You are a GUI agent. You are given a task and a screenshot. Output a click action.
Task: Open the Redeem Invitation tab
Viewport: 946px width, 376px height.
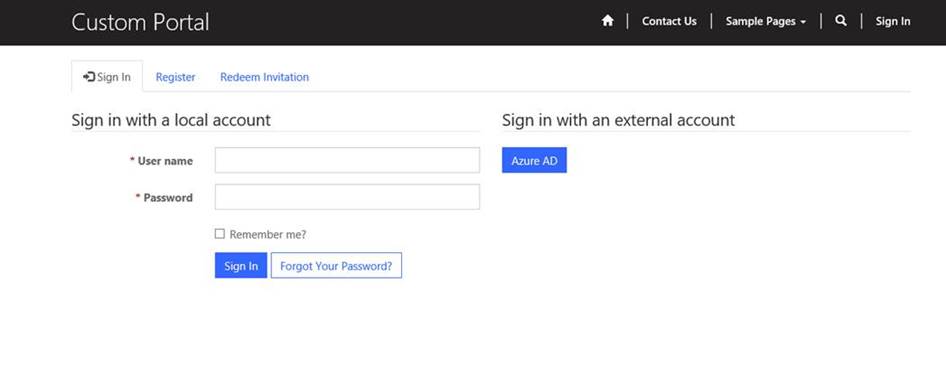coord(264,77)
